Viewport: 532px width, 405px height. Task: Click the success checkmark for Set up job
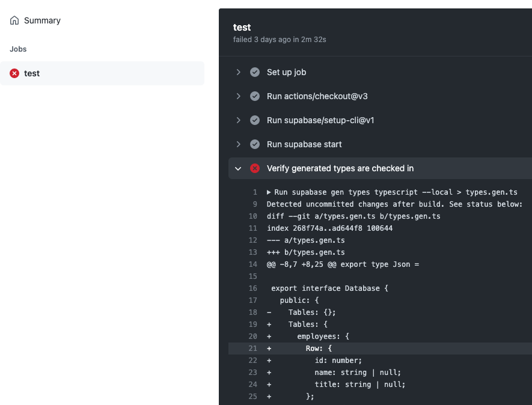(255, 72)
